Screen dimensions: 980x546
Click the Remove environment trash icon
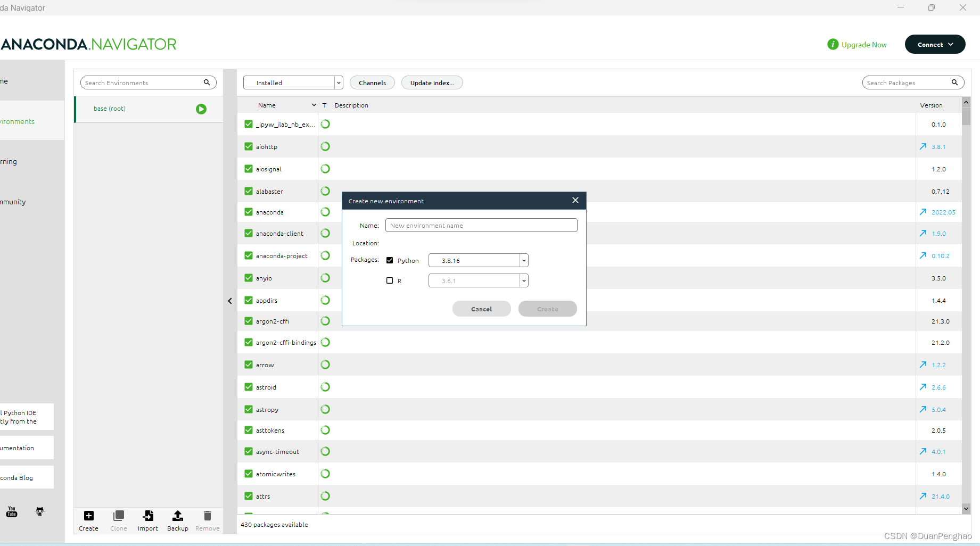tap(208, 516)
